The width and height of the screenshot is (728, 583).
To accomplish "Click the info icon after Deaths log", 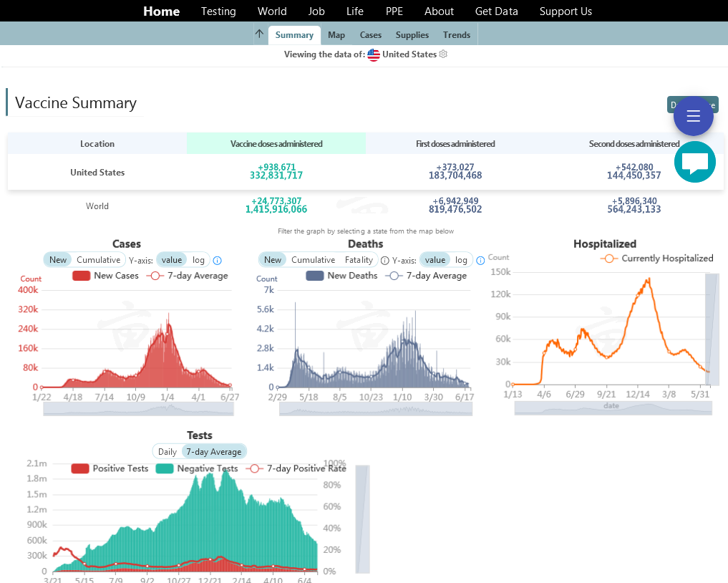I will (x=480, y=261).
